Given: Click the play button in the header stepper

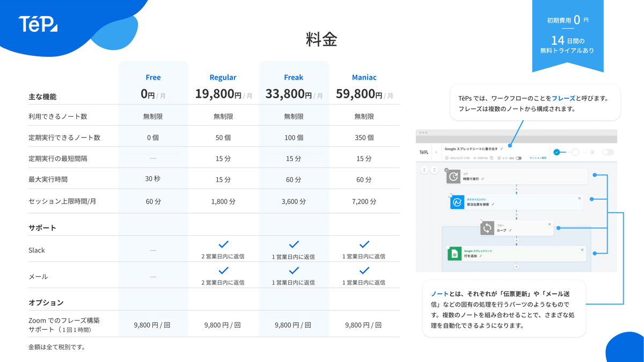Looking at the screenshot, I should [592, 152].
